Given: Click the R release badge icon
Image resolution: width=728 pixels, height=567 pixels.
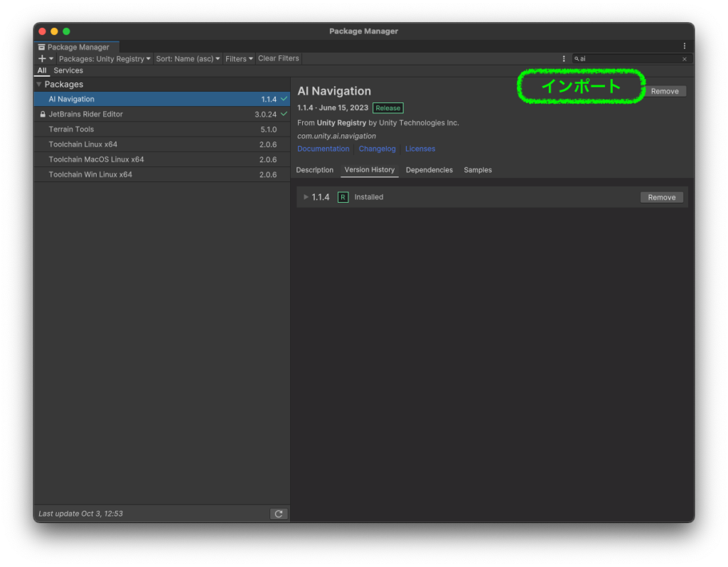Looking at the screenshot, I should coord(343,197).
